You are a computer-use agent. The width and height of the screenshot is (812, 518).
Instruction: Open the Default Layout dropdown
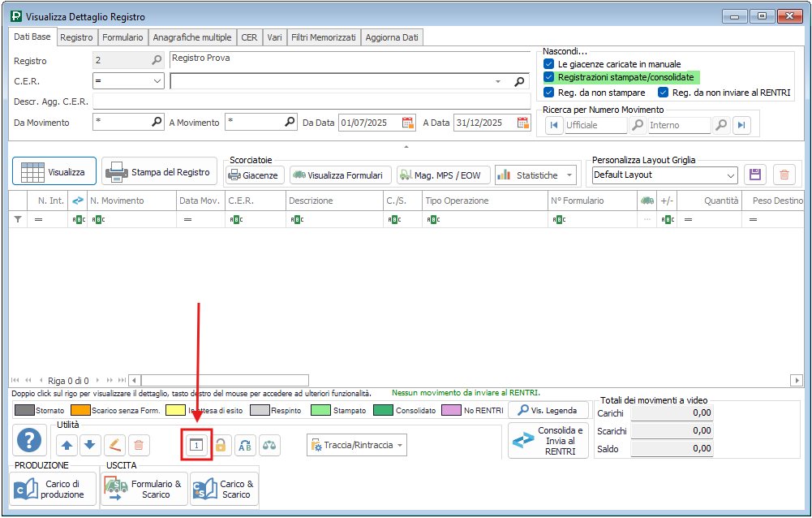(x=731, y=175)
